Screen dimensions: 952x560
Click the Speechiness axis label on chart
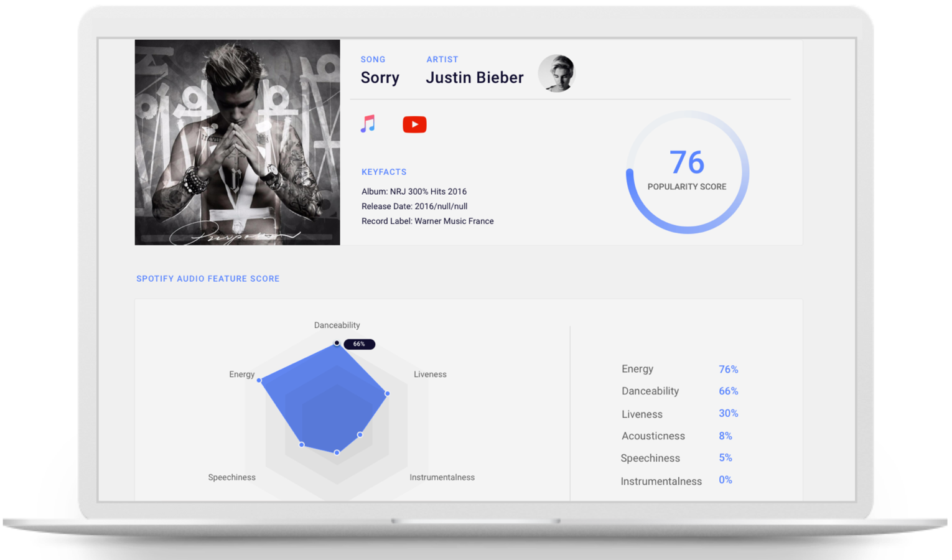pyautogui.click(x=231, y=477)
